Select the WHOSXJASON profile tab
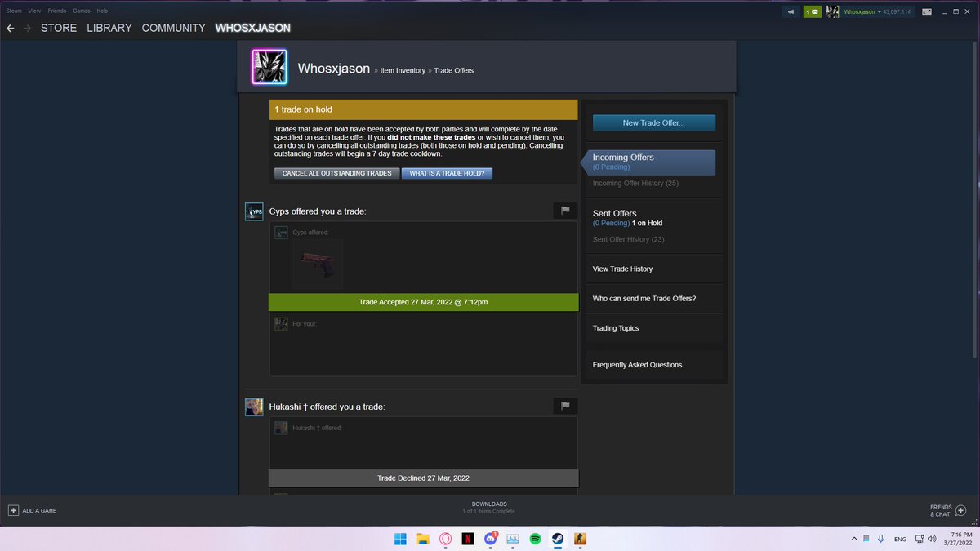 (x=252, y=28)
